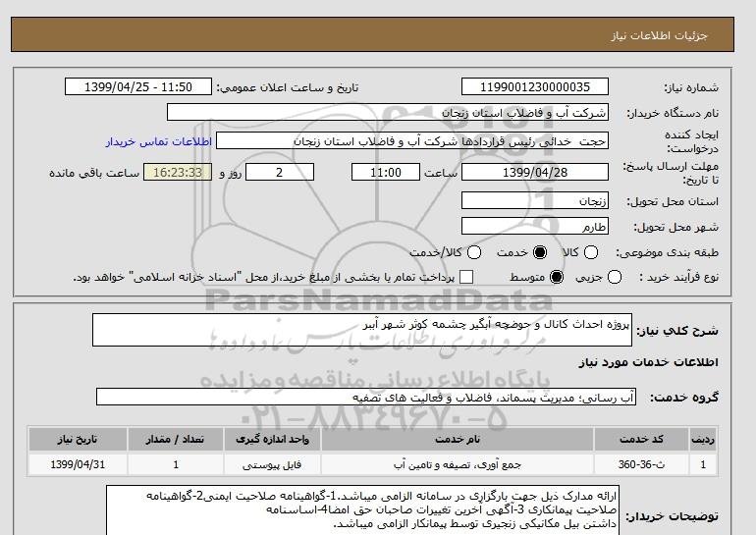
Task: Click the request creator field حجت خدائی
Action: pyautogui.click(x=412, y=141)
